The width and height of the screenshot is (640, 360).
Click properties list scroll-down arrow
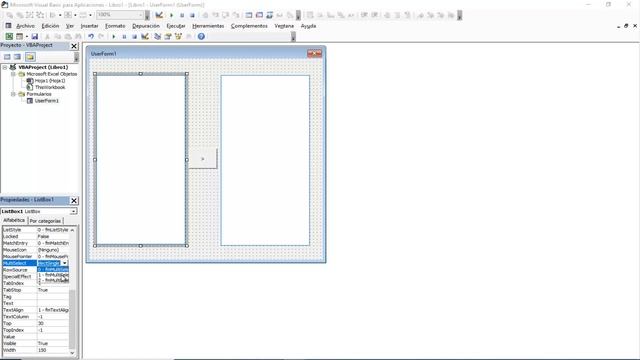[x=72, y=353]
